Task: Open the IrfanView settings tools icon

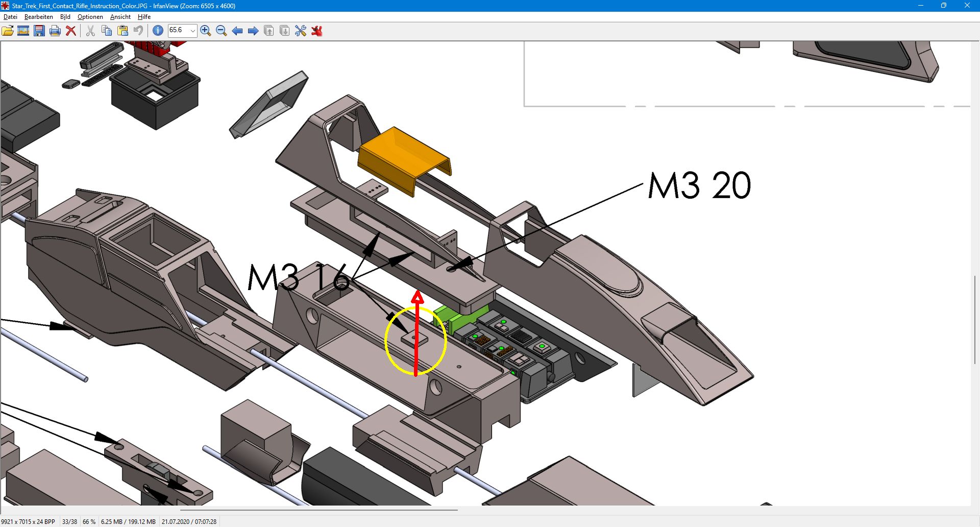Action: [301, 31]
